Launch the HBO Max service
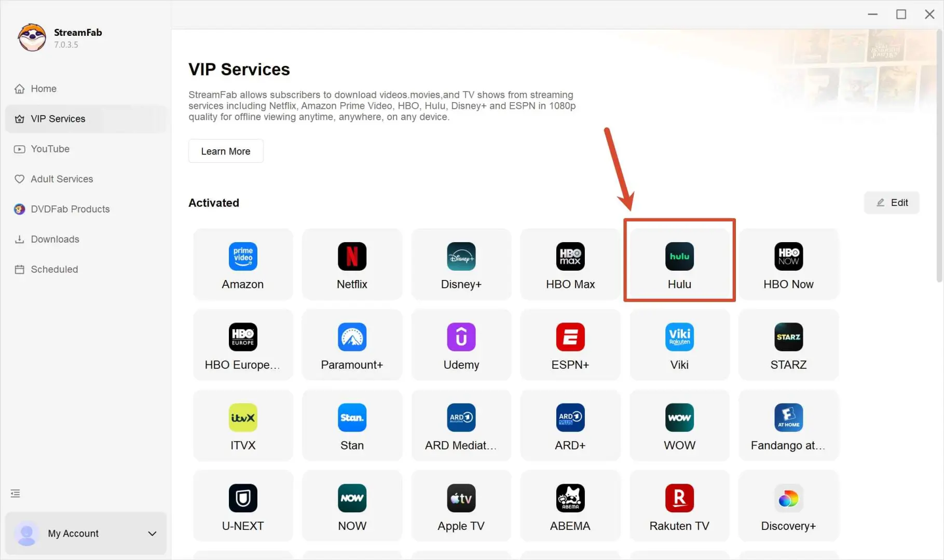The image size is (944, 560). [x=570, y=264]
